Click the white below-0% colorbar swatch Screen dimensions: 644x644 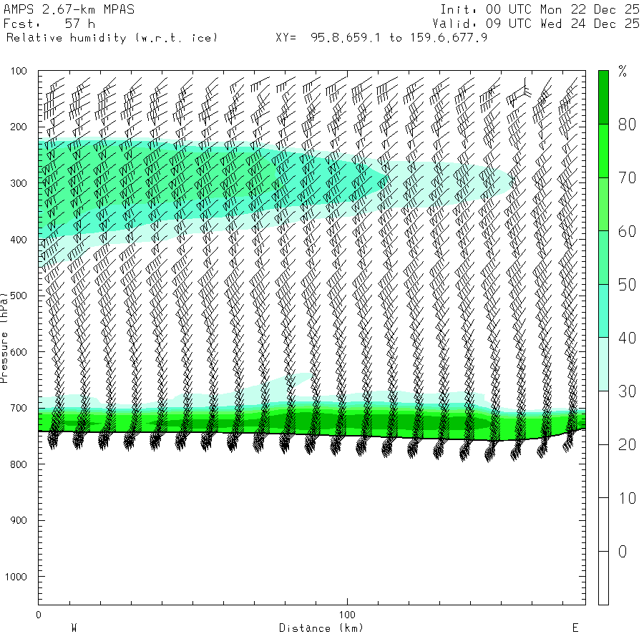603,578
